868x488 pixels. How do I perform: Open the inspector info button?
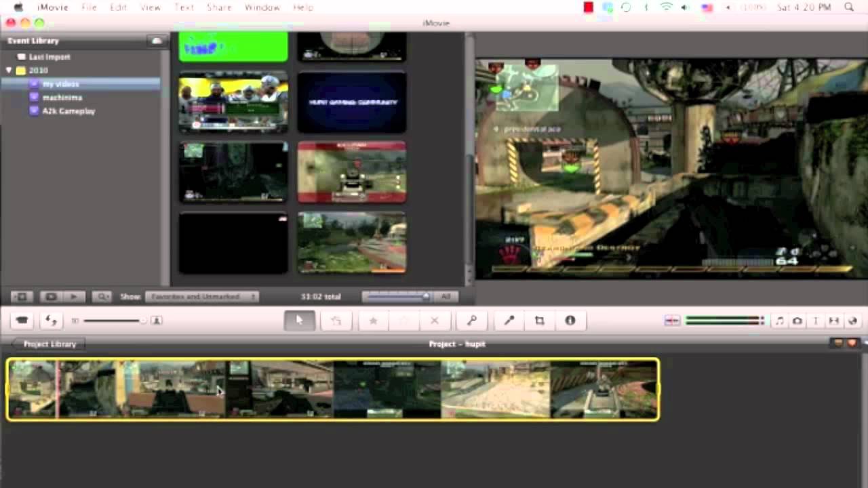[x=570, y=321]
